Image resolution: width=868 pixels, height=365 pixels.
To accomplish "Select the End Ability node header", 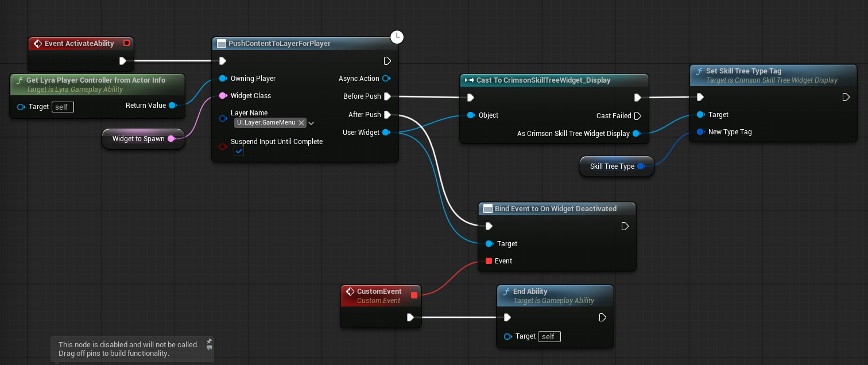I will (555, 296).
